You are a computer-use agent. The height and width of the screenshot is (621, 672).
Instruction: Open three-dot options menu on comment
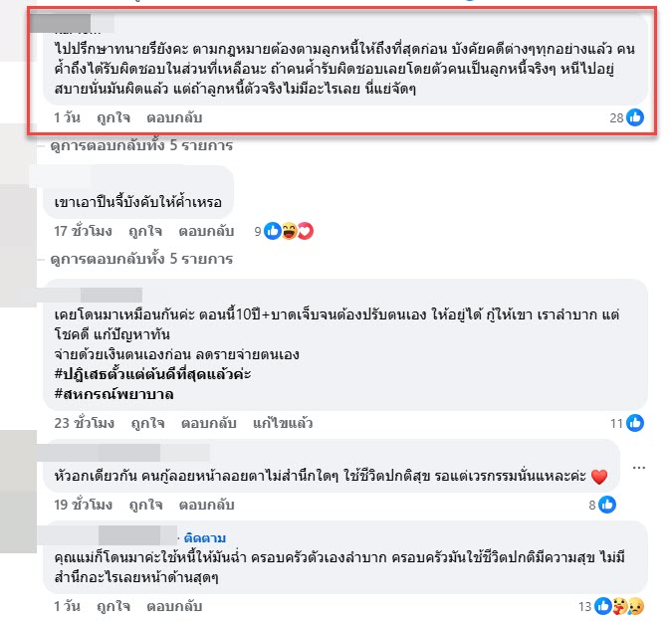click(638, 468)
